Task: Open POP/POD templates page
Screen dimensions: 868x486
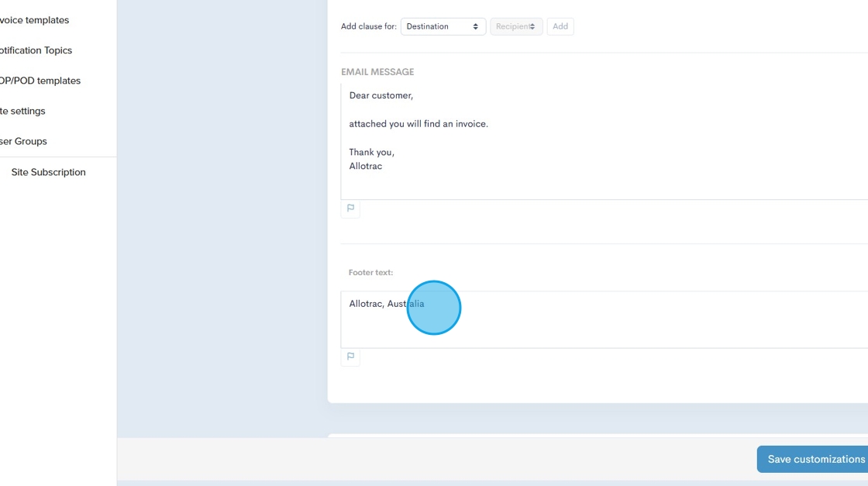Action: (x=40, y=81)
